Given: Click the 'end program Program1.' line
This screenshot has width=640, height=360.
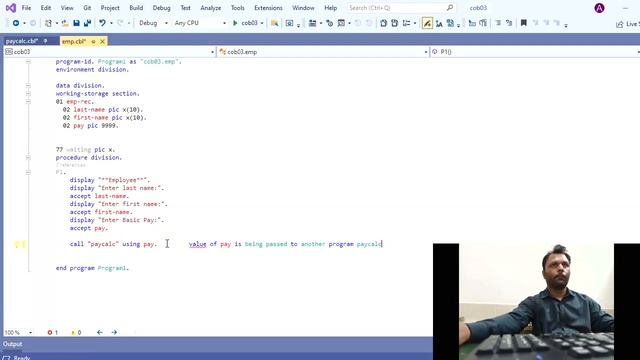Looking at the screenshot, I should click(x=92, y=268).
